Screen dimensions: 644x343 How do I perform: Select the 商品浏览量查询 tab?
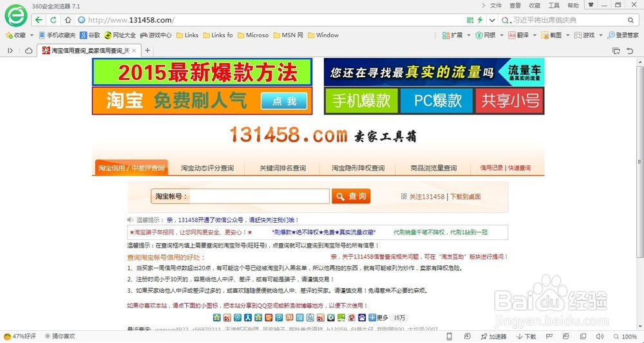433,168
